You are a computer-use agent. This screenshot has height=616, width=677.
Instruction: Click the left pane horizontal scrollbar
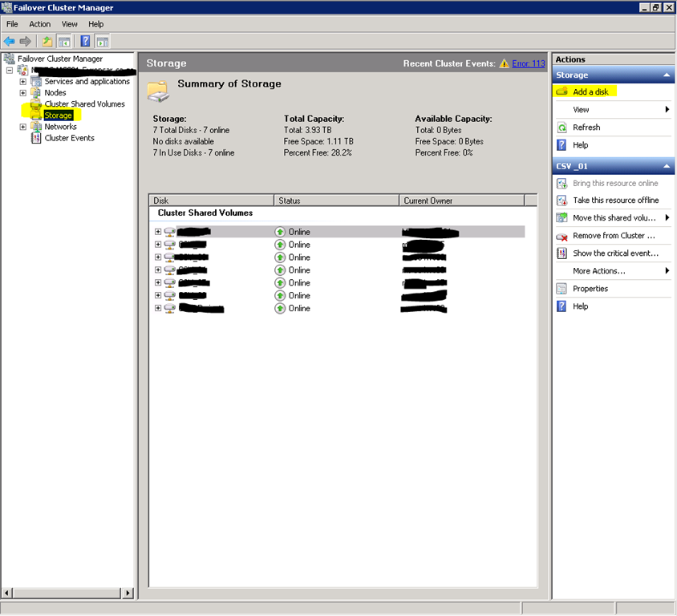click(67, 593)
